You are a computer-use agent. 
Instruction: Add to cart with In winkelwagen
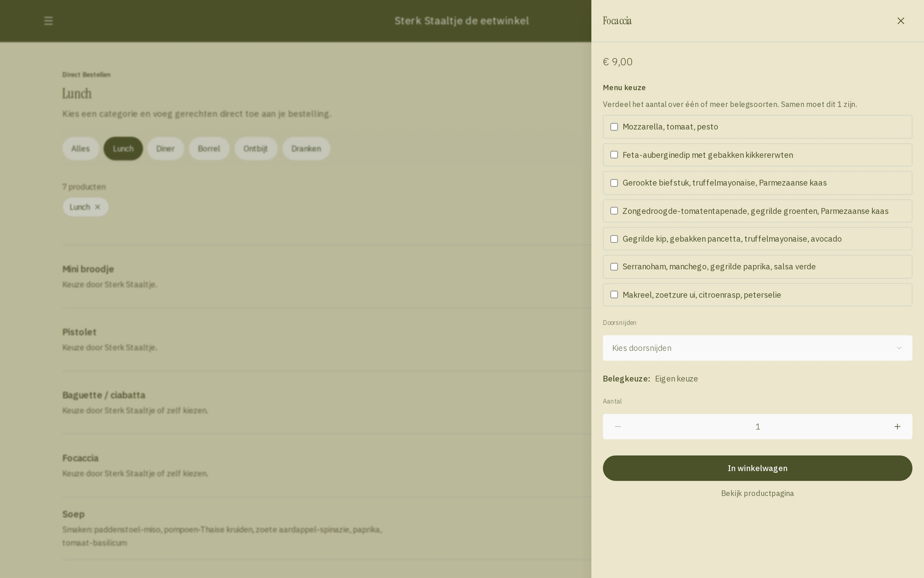[x=757, y=468]
